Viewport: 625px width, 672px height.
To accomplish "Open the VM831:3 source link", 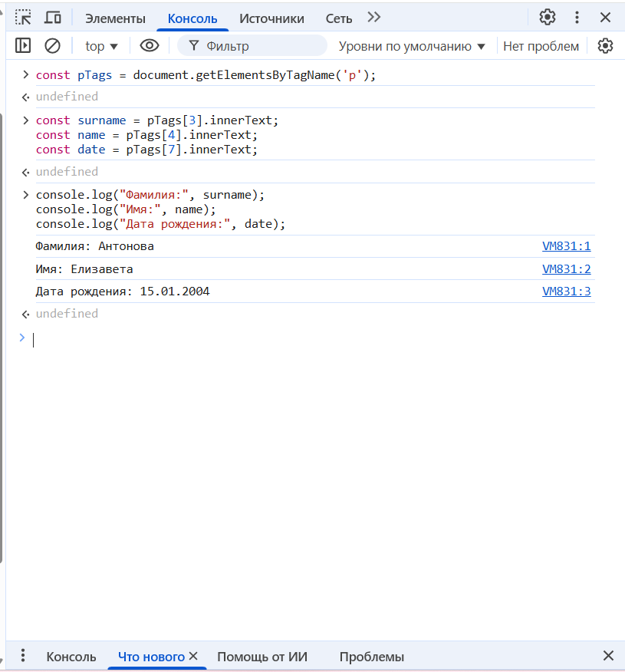I will click(x=566, y=292).
